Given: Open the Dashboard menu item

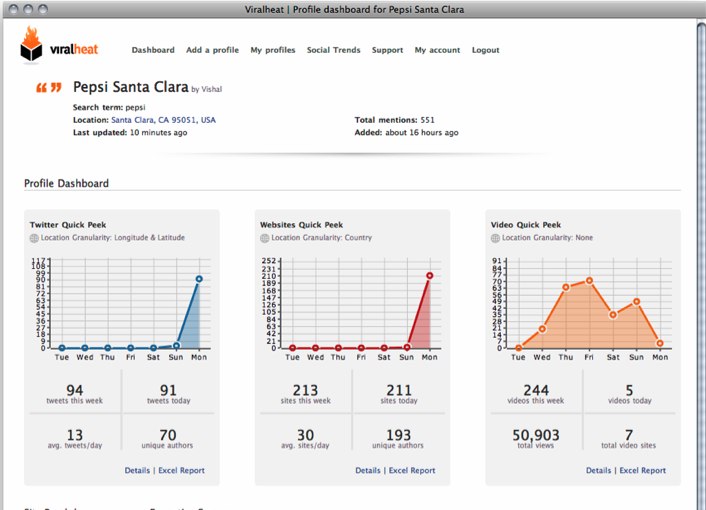Looking at the screenshot, I should 153,50.
